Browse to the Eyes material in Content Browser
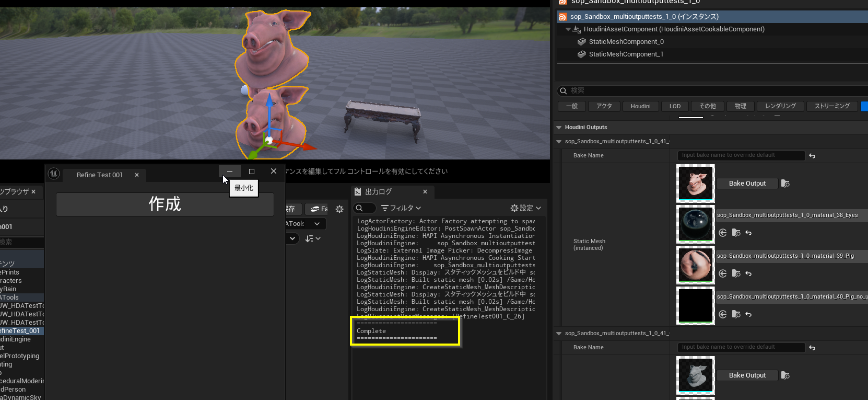Screen dimensions: 868x400 pyautogui.click(x=736, y=233)
